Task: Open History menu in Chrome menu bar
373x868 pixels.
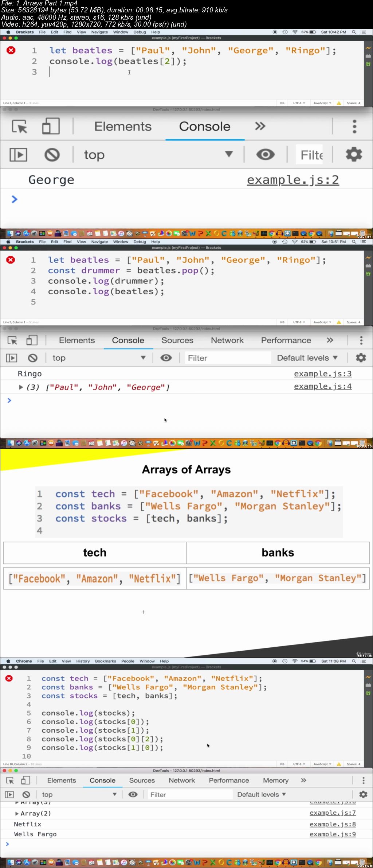Action: click(x=83, y=661)
